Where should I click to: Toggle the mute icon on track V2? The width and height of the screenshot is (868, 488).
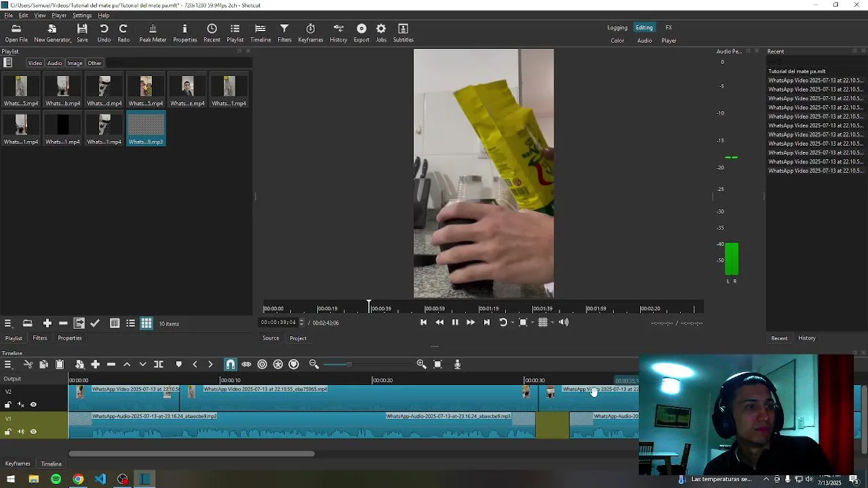(20, 405)
